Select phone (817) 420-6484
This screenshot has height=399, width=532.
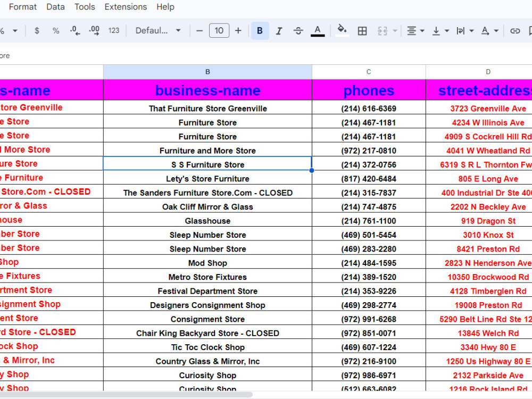369,179
